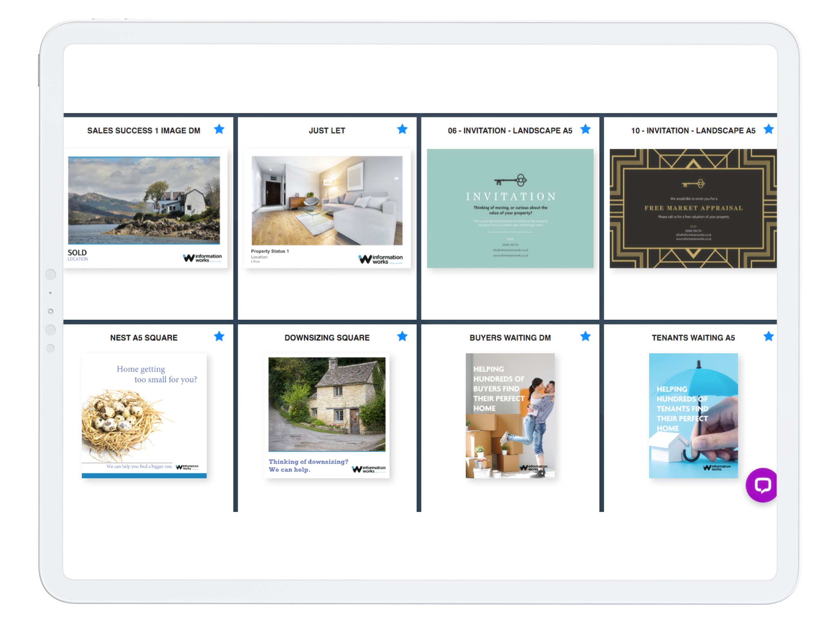Select the gold Free Market Appraisal thumbnail
Image resolution: width=815 pixels, height=644 pixels.
[693, 208]
